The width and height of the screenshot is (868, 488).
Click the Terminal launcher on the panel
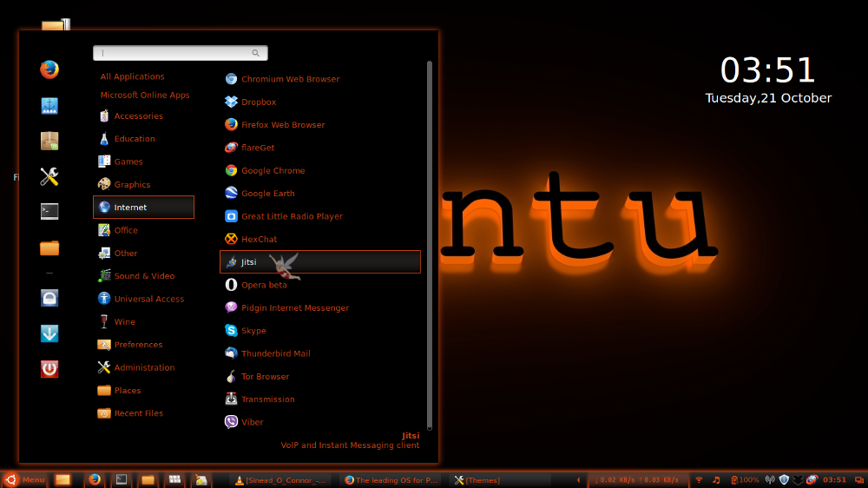tap(122, 479)
